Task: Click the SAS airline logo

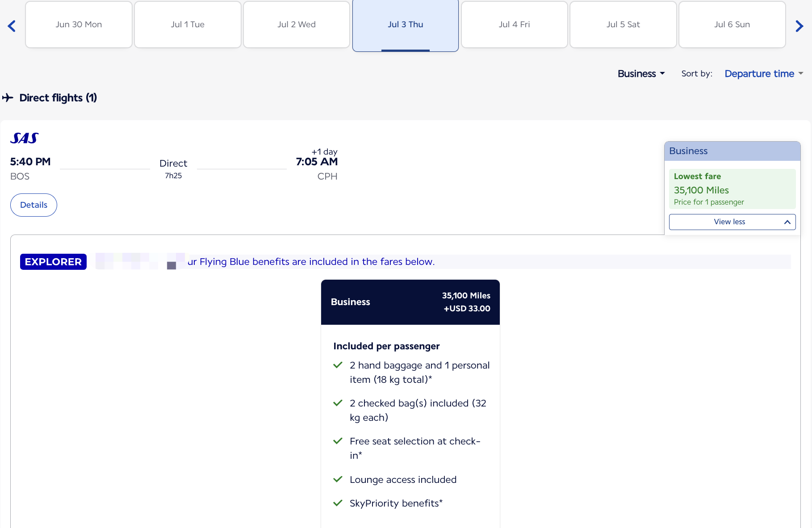Action: click(25, 138)
